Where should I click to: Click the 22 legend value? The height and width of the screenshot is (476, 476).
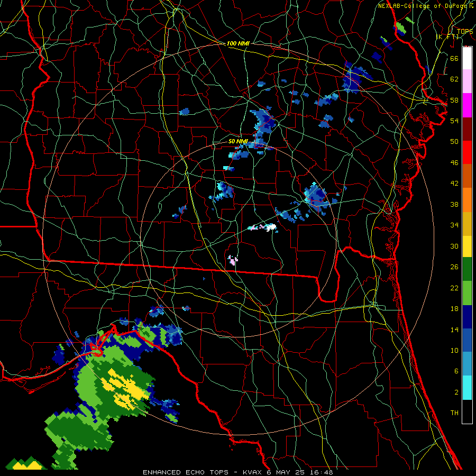click(454, 288)
